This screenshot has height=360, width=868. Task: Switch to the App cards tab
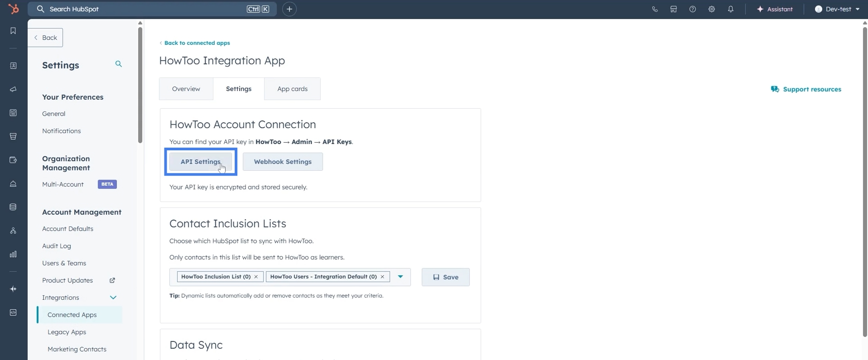tap(293, 89)
